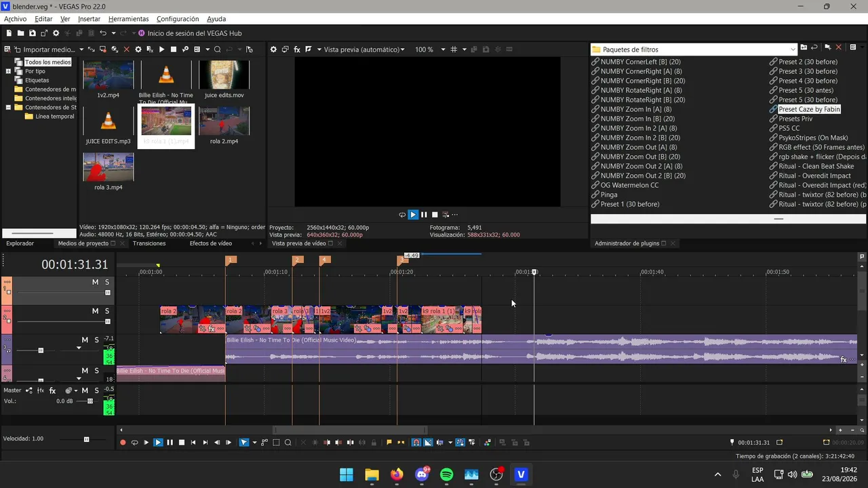Open the 100 % preview zoom dropdown
This screenshot has height=488, width=868.
tap(443, 49)
